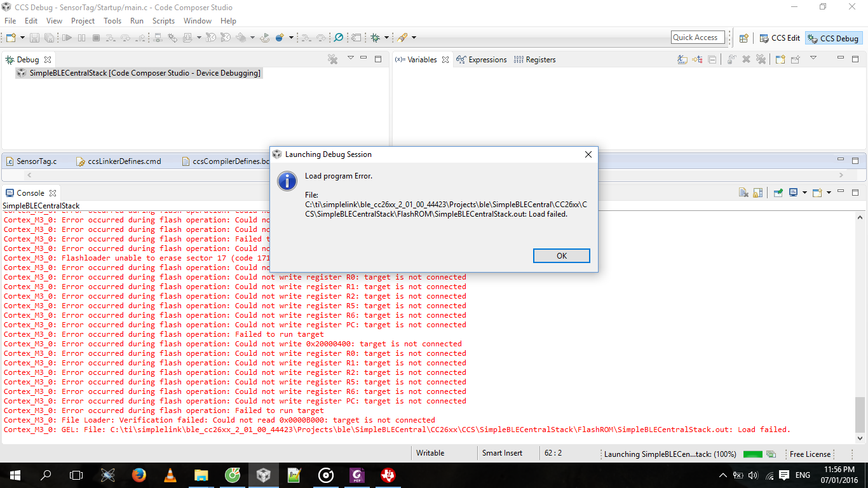Switch to the CCS Edit perspective
Viewport: 868px width, 488px height.
pyautogui.click(x=780, y=38)
